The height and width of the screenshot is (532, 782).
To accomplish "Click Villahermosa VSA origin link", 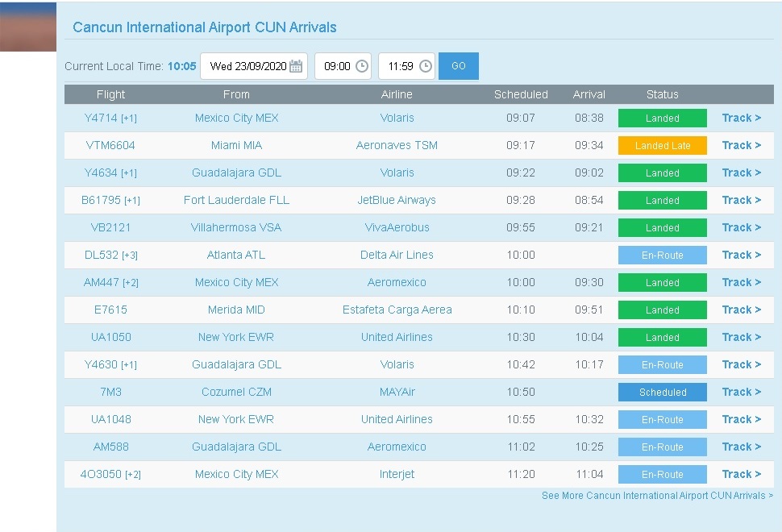I will tap(236, 227).
